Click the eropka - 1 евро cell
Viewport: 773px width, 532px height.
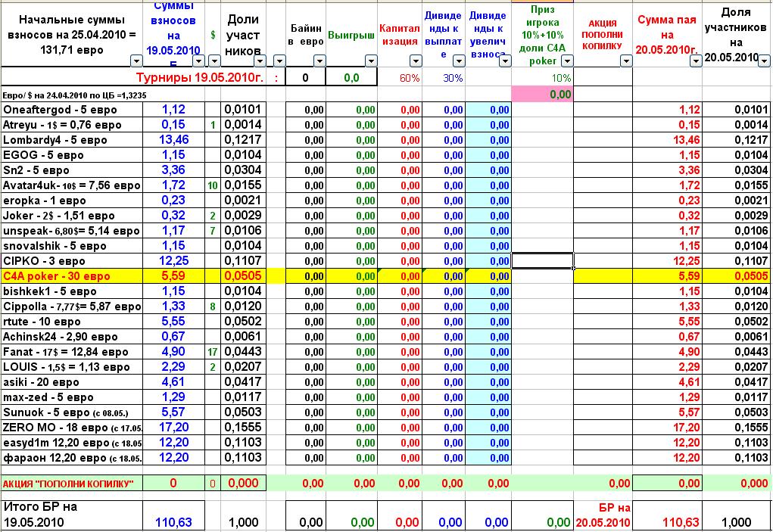pyautogui.click(x=72, y=201)
